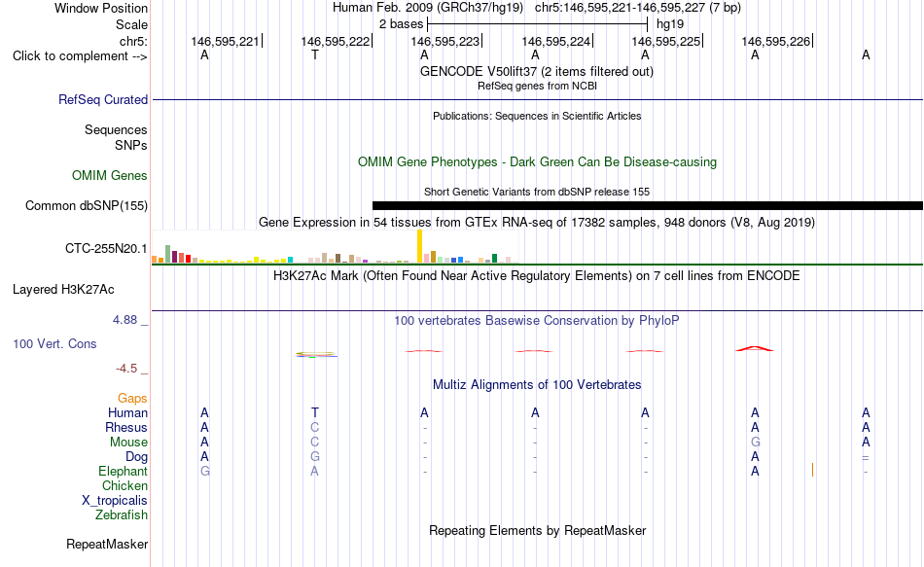Open the OMIM Genes track label

pos(110,176)
